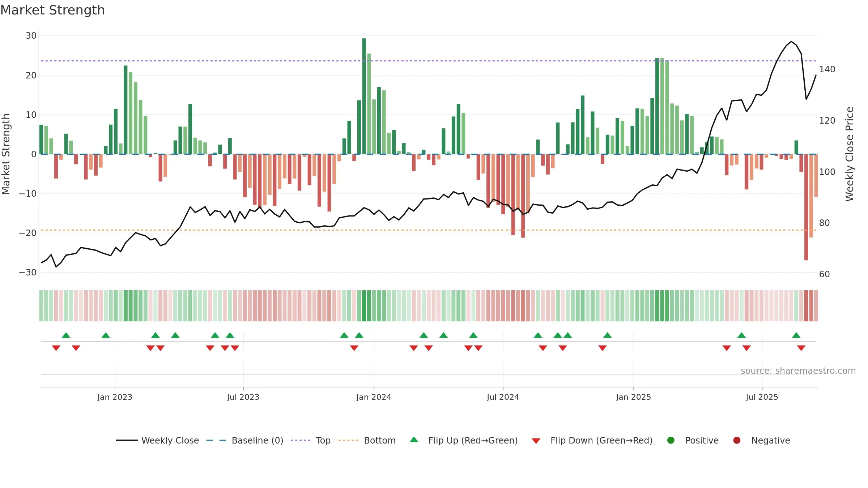This screenshot has height=488, width=868.
Task: Toggle the Bottom threshold legend entry
Action: coord(367,440)
